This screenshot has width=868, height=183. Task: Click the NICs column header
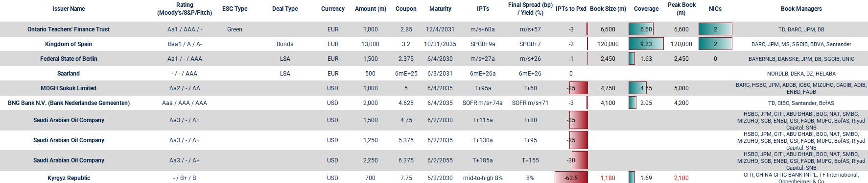point(715,9)
